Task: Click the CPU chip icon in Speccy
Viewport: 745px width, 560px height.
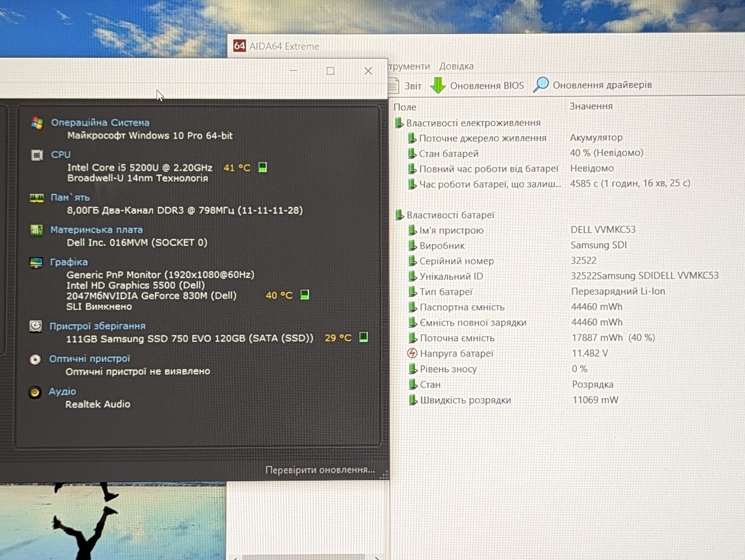Action: click(x=37, y=155)
